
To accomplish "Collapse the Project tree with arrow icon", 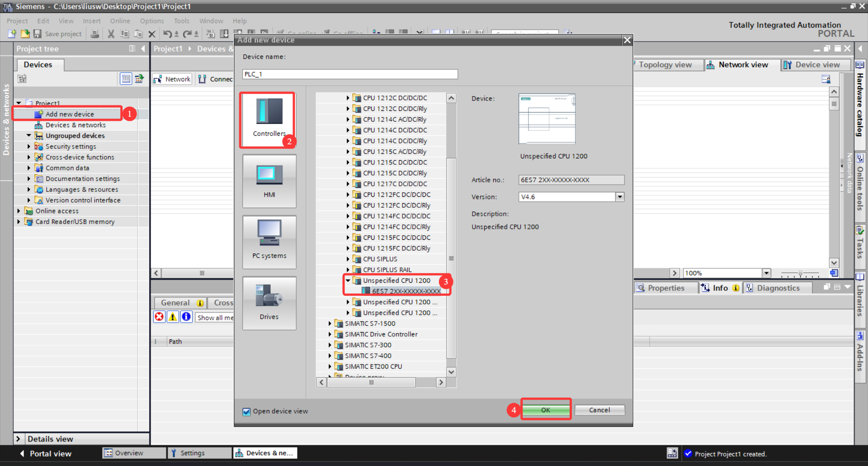I will pos(143,48).
